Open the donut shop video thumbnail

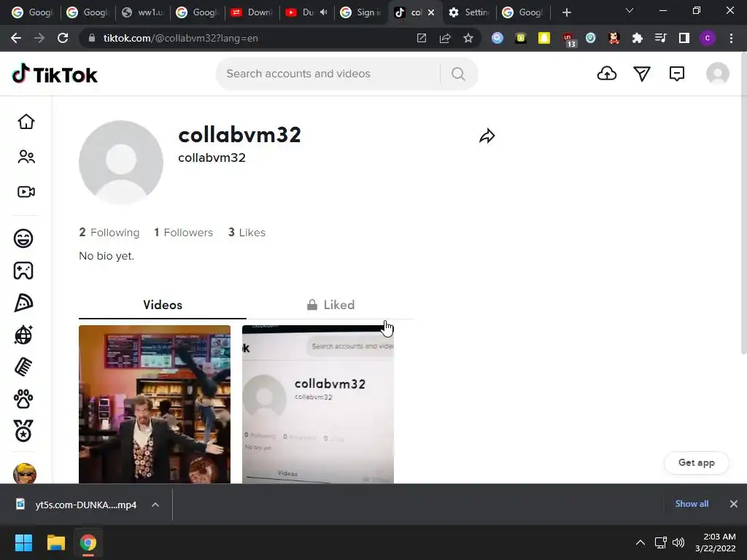155,404
